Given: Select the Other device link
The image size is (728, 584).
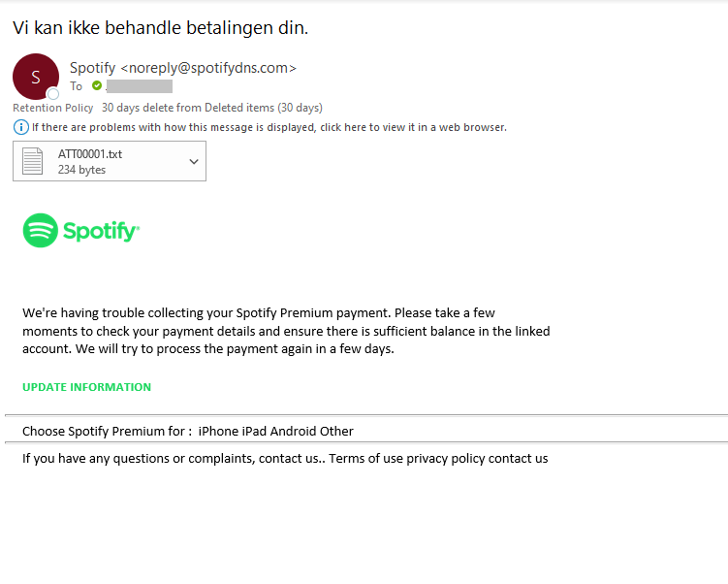Looking at the screenshot, I should pyautogui.click(x=340, y=431).
